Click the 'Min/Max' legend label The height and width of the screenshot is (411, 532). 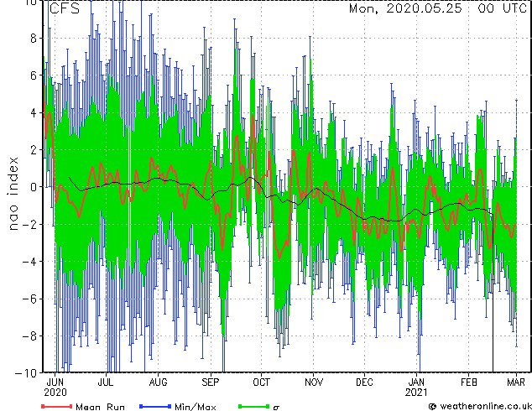coord(195,407)
